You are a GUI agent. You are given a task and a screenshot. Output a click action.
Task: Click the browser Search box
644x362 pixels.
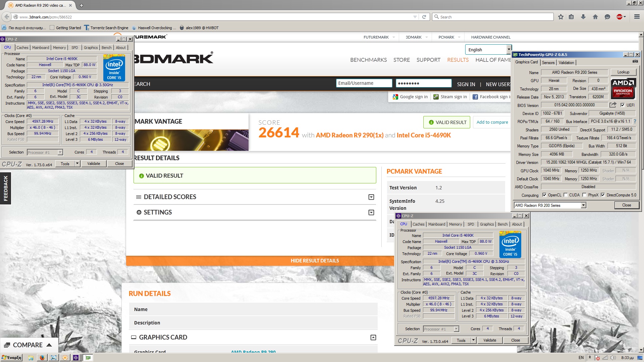493,17
